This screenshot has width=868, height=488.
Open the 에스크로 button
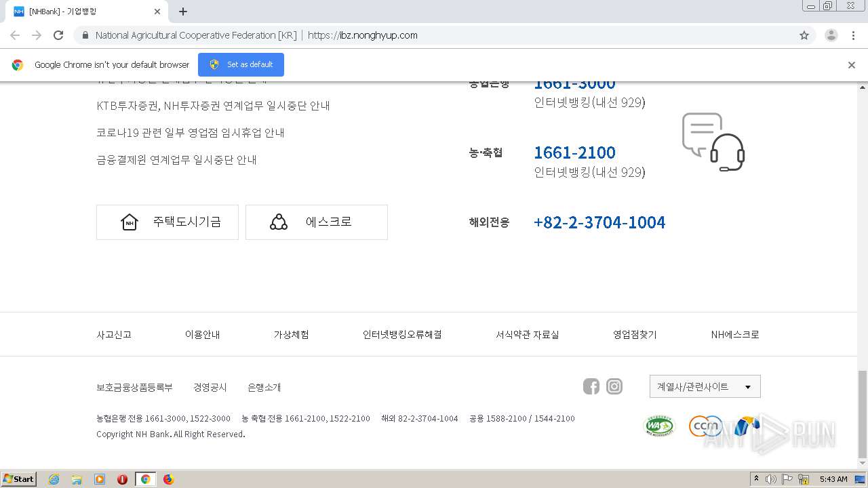point(317,222)
